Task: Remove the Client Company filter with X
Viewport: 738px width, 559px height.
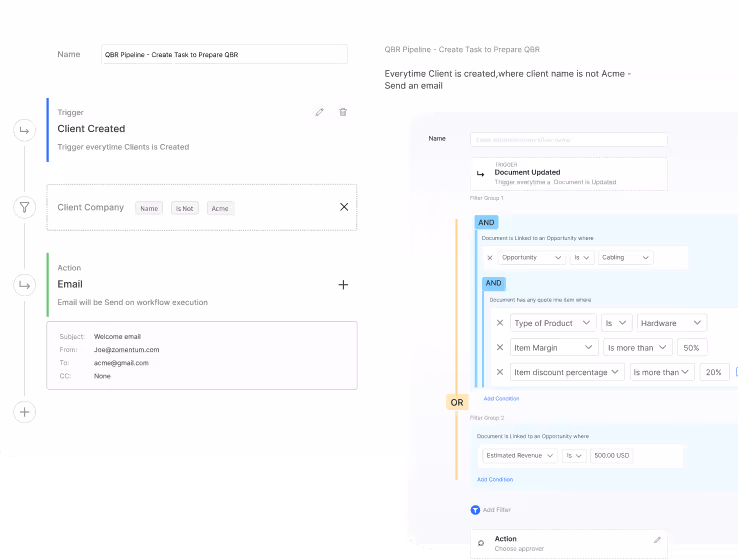Action: [344, 207]
